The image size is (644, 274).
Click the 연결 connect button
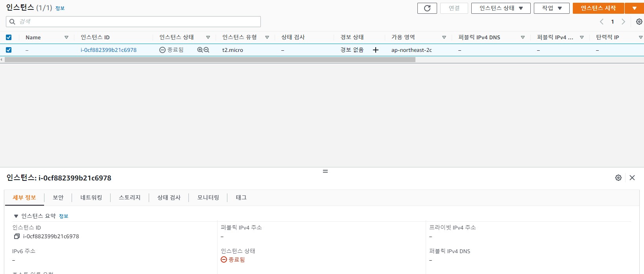454,8
